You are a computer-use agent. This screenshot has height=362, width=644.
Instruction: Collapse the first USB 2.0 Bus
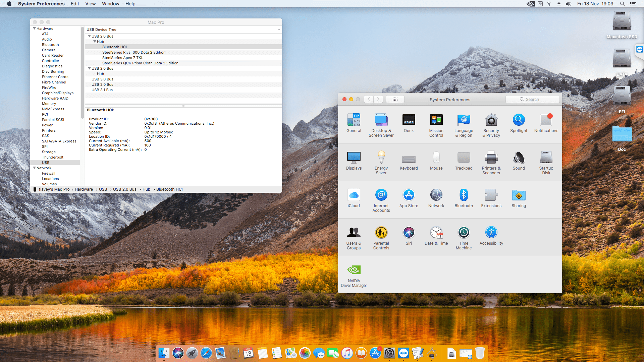coord(89,36)
